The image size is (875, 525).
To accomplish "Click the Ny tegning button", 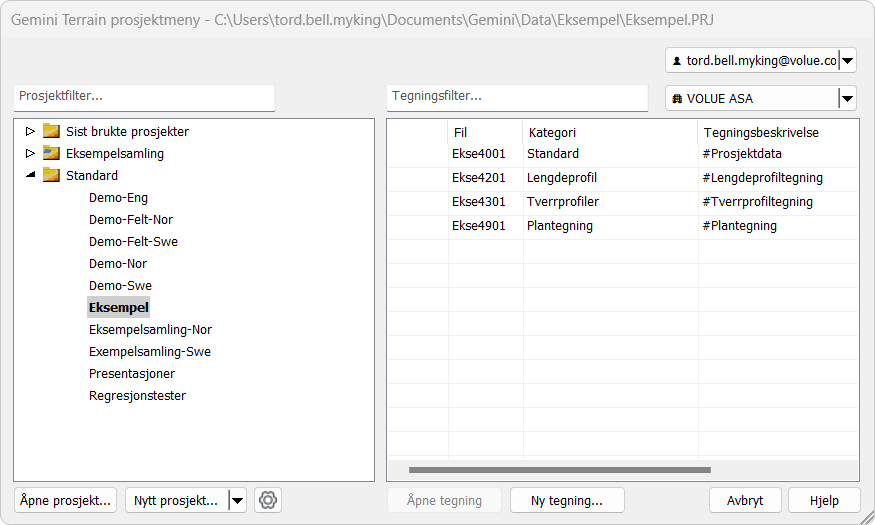I will pyautogui.click(x=567, y=500).
